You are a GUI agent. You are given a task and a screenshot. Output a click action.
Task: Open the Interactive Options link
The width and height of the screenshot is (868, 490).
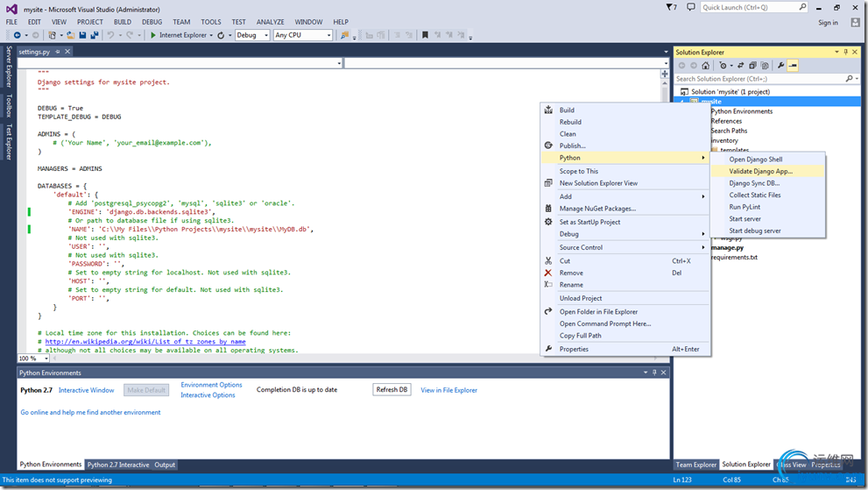pos(208,395)
